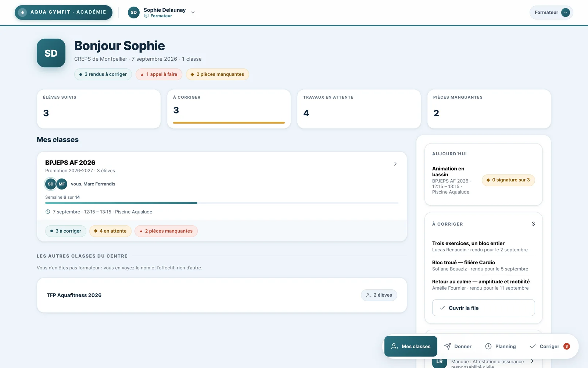The width and height of the screenshot is (588, 368).
Task: Click the SD trainer avatar in class card
Action: [x=51, y=184]
